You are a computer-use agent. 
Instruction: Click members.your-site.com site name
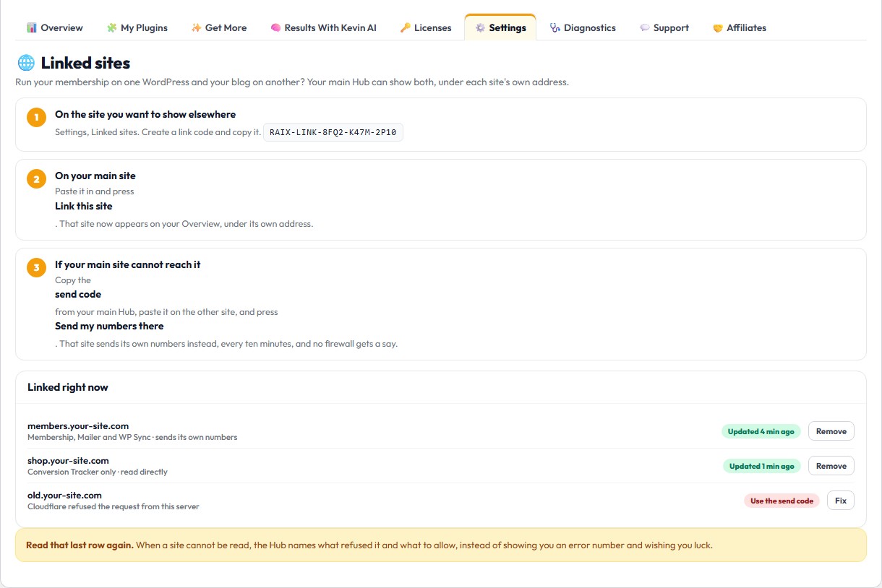tap(78, 426)
